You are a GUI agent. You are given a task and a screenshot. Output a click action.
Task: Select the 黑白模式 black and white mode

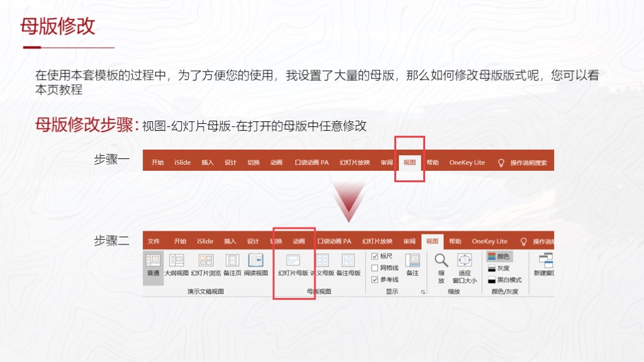pos(505,280)
